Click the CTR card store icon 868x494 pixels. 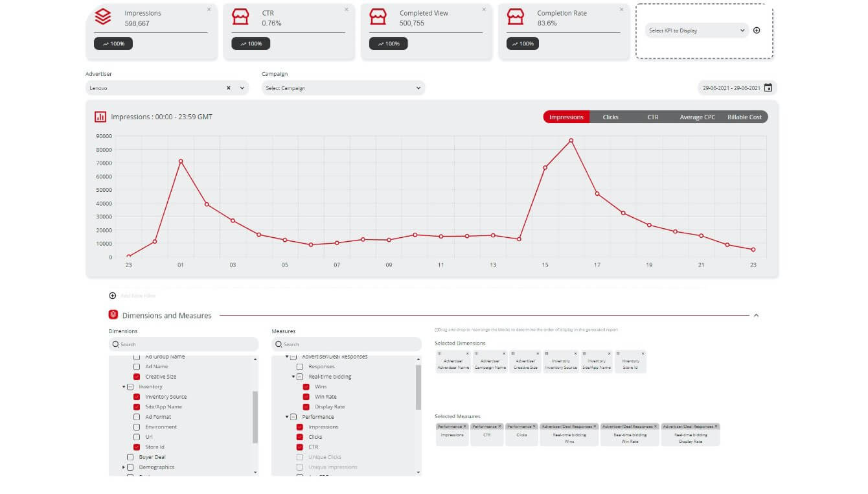pos(240,17)
